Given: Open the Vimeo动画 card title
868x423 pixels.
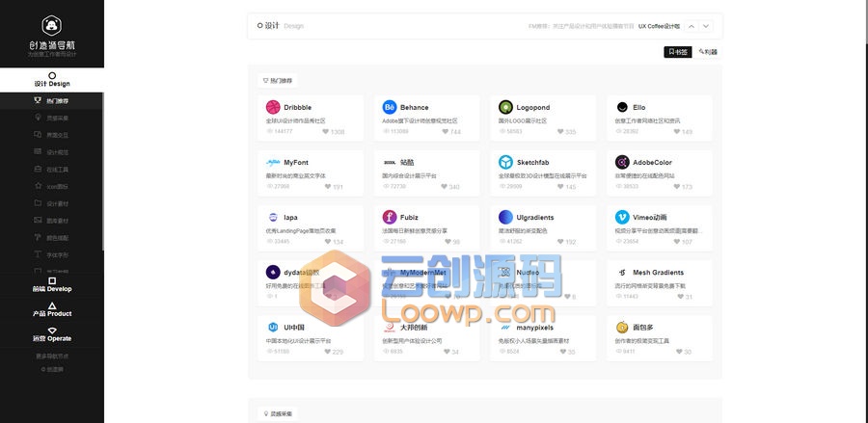Looking at the screenshot, I should pos(650,218).
